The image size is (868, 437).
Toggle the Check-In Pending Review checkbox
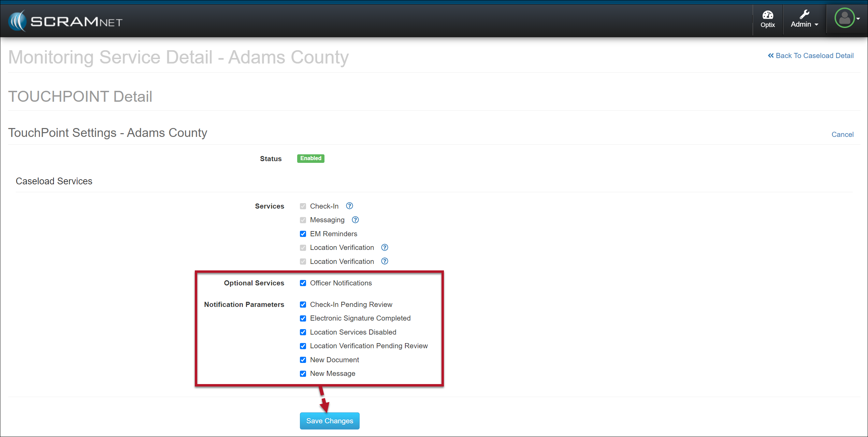point(303,305)
